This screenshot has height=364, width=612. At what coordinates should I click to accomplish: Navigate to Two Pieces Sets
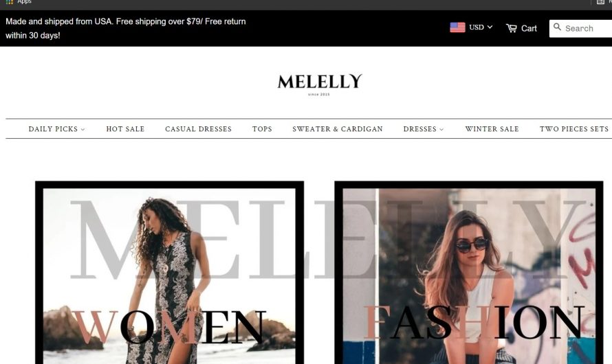pyautogui.click(x=573, y=129)
